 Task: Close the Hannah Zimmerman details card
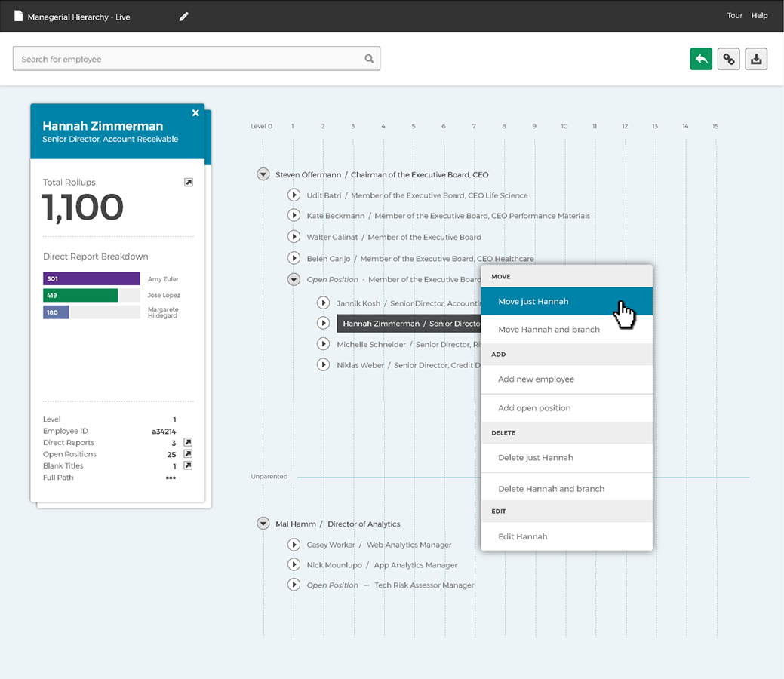tap(195, 113)
